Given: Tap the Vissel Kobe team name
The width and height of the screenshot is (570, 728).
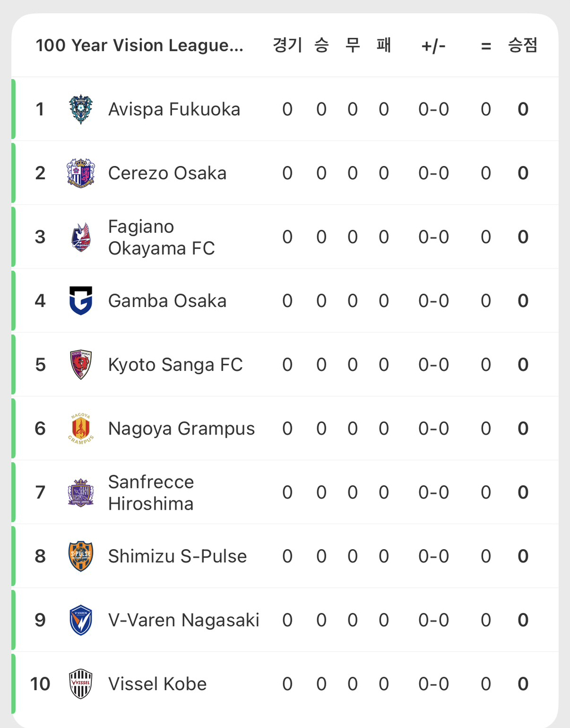Looking at the screenshot, I should tap(158, 684).
